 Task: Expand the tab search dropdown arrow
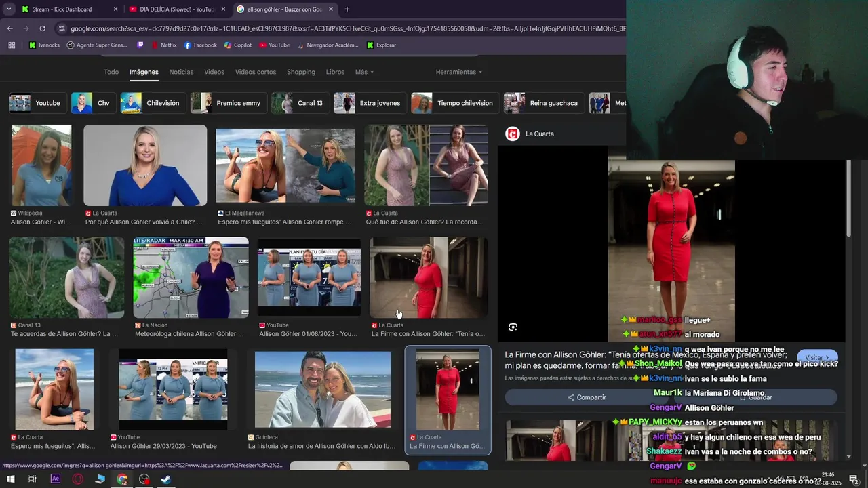(x=9, y=9)
